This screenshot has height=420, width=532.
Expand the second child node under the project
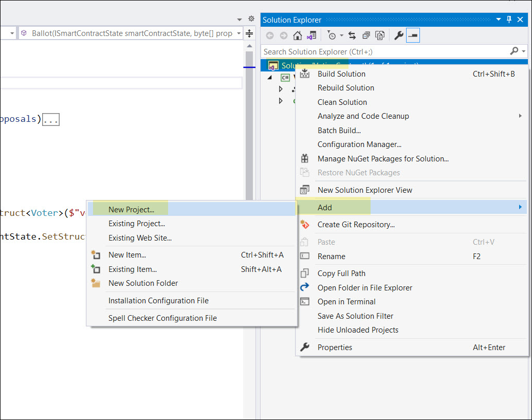281,101
